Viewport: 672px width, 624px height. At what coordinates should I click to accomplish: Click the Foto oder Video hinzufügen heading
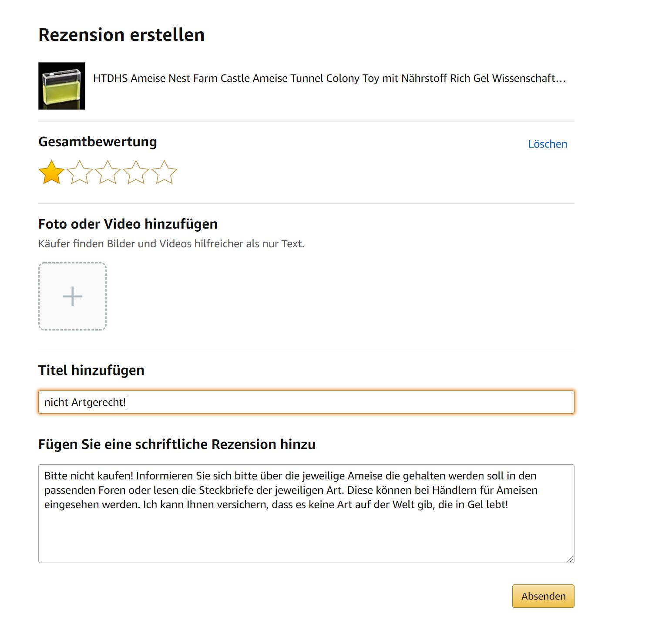tap(128, 224)
